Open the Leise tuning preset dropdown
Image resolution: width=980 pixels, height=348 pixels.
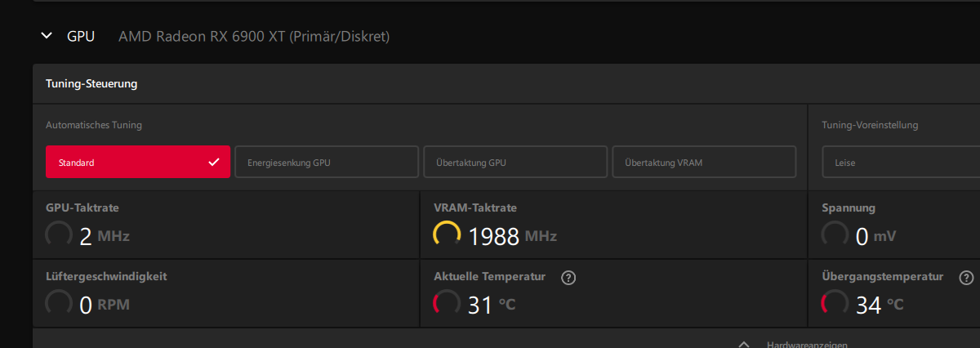pos(901,162)
